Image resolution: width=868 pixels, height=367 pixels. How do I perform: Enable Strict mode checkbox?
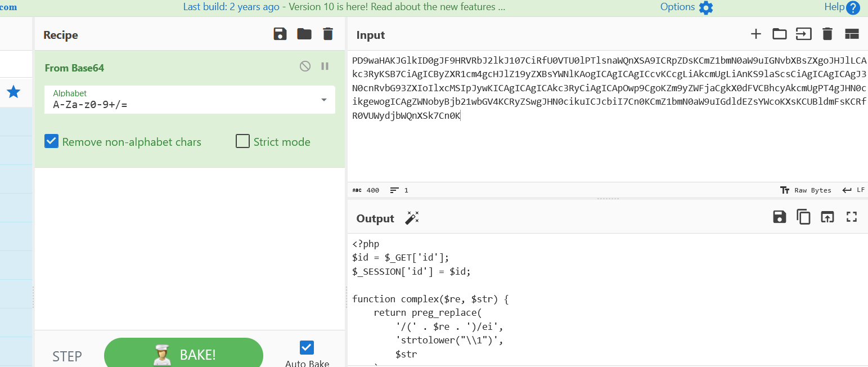[242, 141]
